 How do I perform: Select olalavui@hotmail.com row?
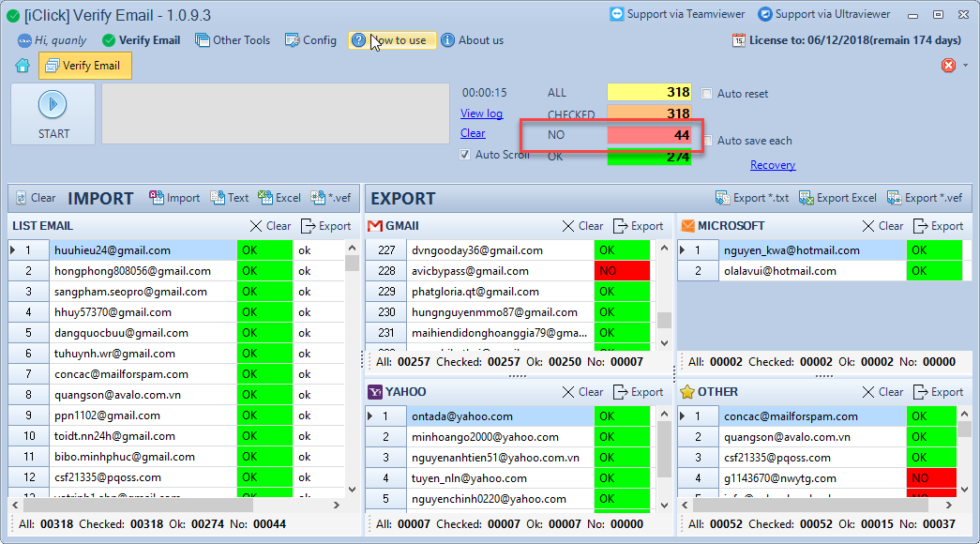point(820,271)
